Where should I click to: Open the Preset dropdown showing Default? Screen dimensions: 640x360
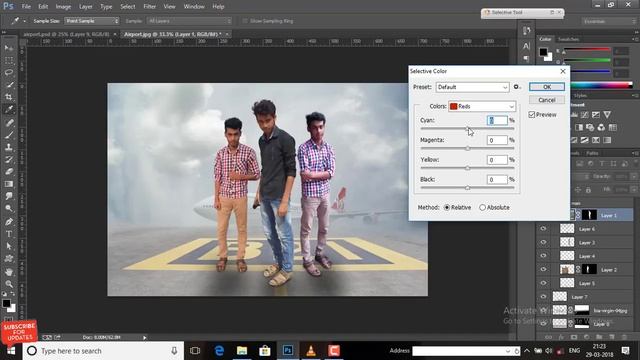(x=472, y=87)
